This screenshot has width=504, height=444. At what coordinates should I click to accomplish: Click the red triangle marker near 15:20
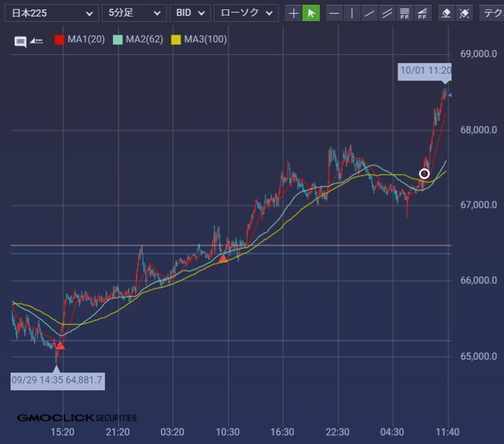[60, 346]
